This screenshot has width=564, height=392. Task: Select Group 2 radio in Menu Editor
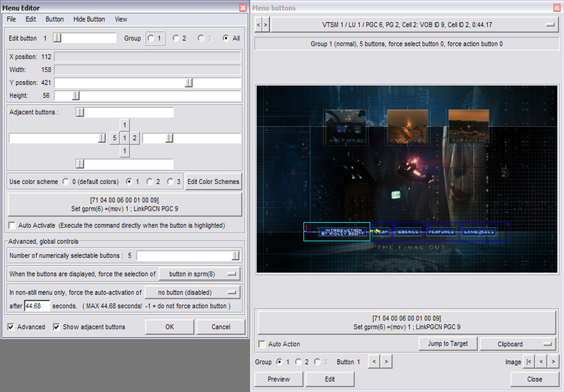point(176,38)
